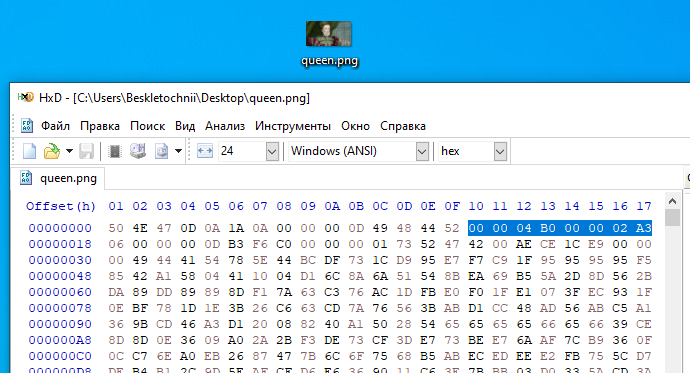Viewport: 690px width, 373px height.
Task: Open the Файл menu
Action: (x=55, y=126)
